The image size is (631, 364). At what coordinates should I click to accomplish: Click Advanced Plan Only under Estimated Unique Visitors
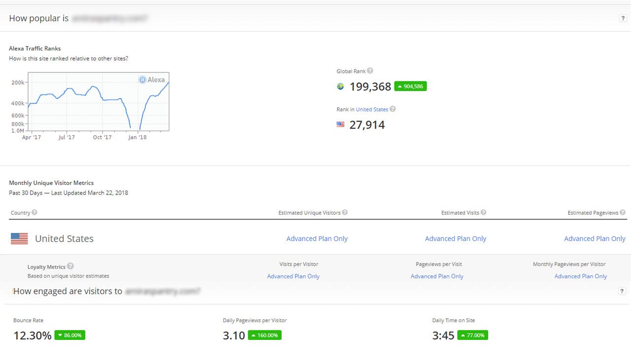pos(317,238)
